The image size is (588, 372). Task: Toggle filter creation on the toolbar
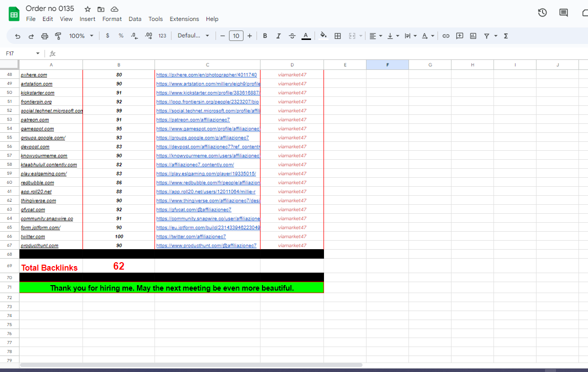[486, 35]
